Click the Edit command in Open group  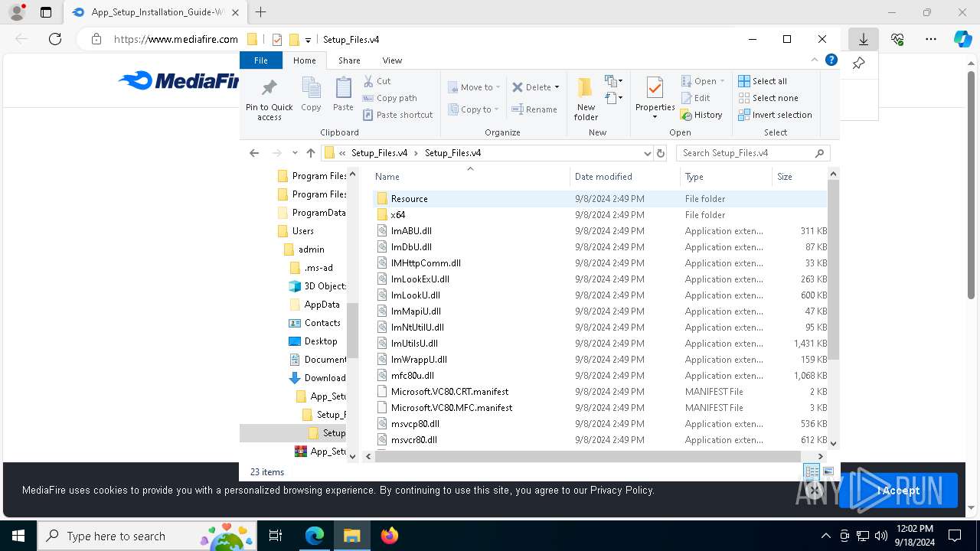pyautogui.click(x=695, y=98)
